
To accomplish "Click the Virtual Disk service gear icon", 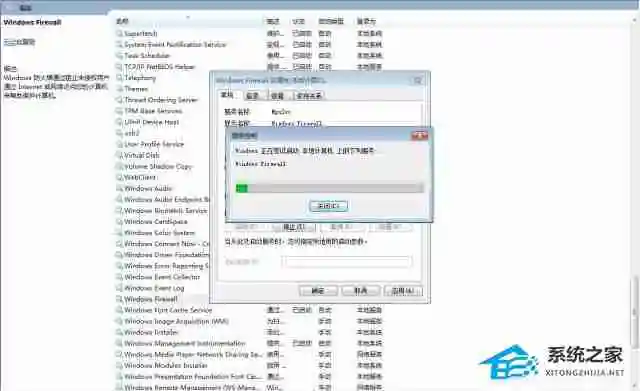I will [x=119, y=155].
